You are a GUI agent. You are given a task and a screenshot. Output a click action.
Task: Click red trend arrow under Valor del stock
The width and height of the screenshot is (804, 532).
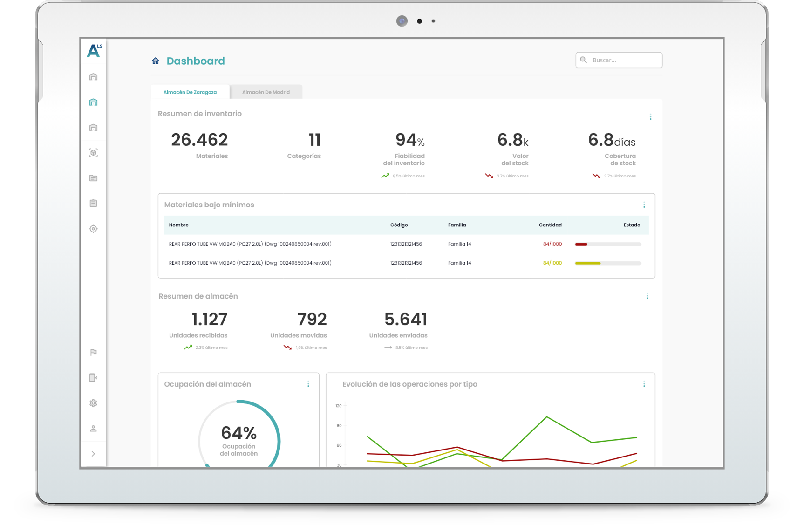pos(489,176)
